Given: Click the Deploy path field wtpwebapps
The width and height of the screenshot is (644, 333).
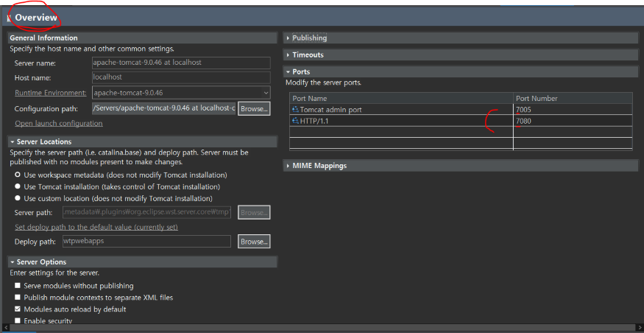Looking at the screenshot, I should tap(146, 242).
